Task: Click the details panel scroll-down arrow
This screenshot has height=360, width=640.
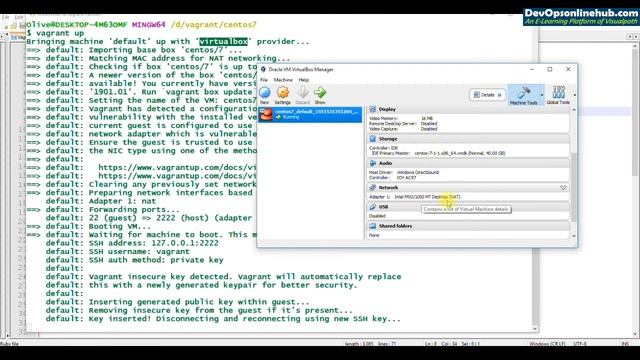Action: (x=573, y=236)
